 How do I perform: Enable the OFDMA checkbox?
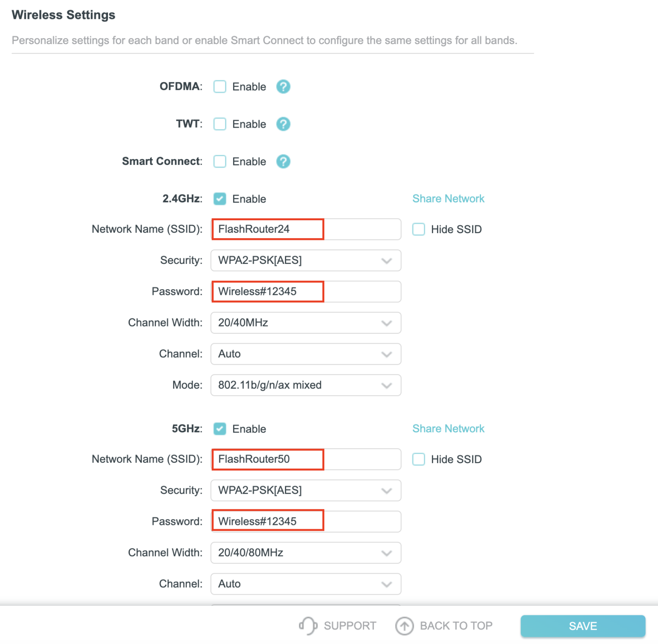tap(219, 87)
